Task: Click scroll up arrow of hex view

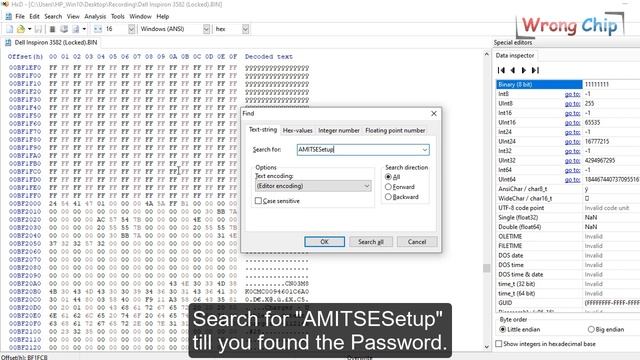Action: click(486, 54)
